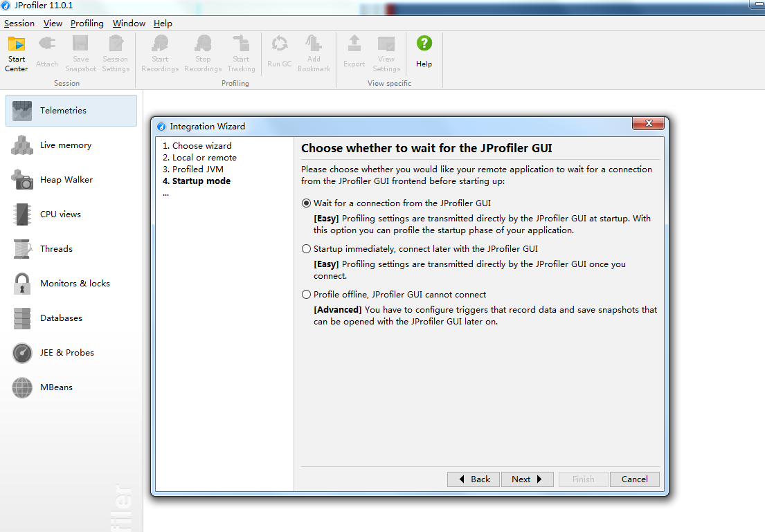Open the MBeans section
The height and width of the screenshot is (532, 765).
pyautogui.click(x=71, y=387)
